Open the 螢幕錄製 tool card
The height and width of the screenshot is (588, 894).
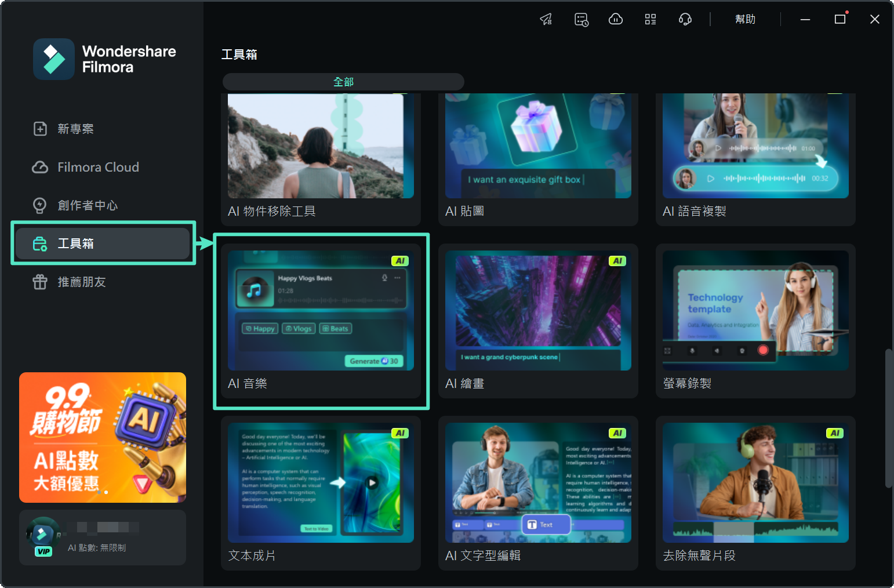point(755,321)
